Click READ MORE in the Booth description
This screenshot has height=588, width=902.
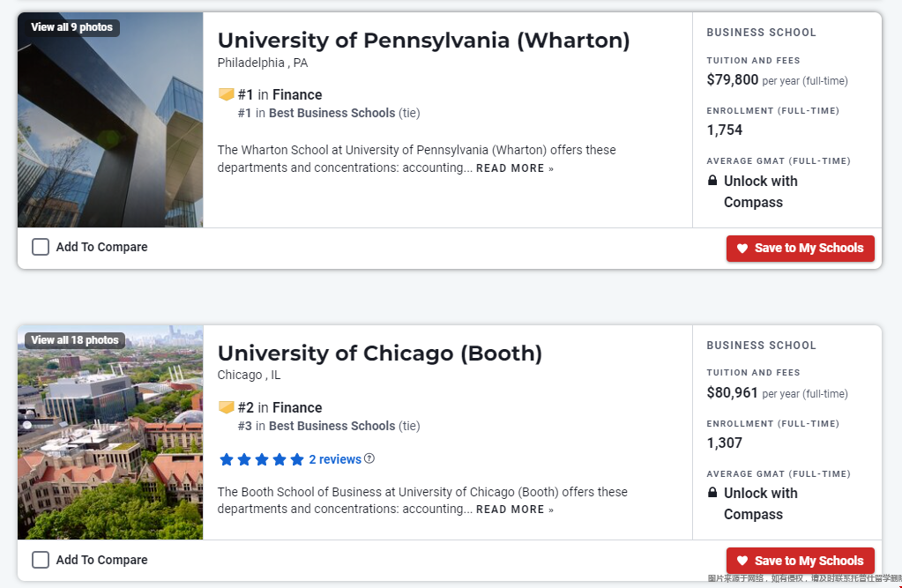(515, 510)
